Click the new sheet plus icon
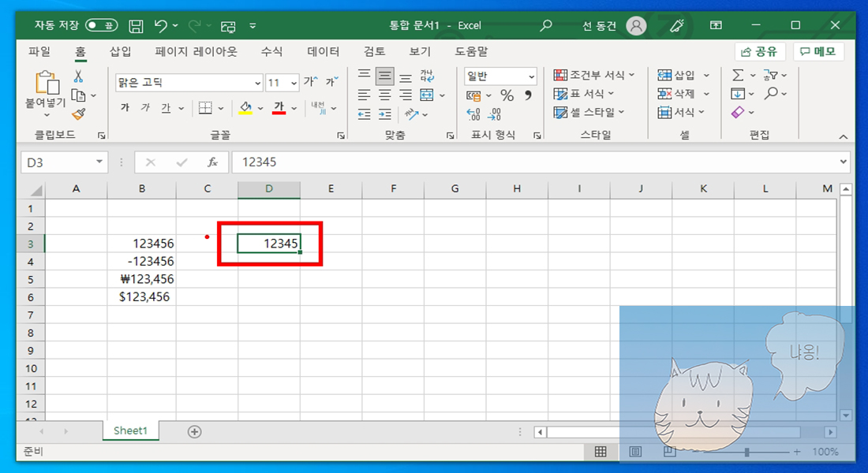This screenshot has width=868, height=473. [x=194, y=432]
